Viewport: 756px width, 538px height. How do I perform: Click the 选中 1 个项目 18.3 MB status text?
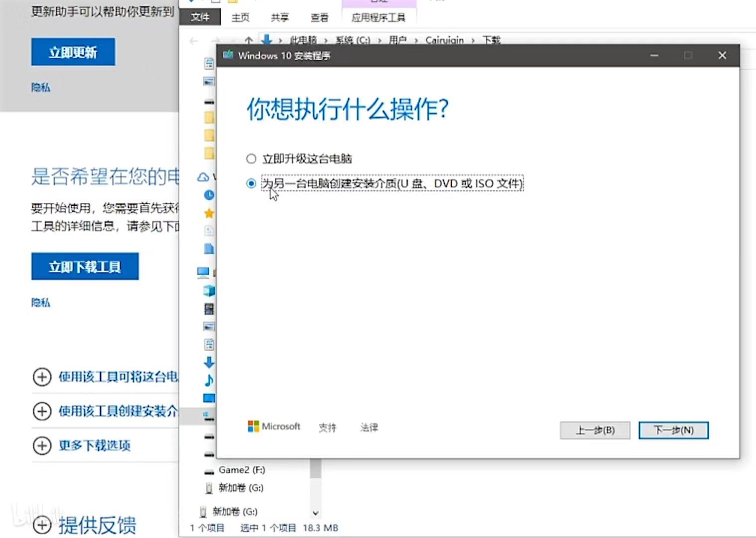point(289,528)
